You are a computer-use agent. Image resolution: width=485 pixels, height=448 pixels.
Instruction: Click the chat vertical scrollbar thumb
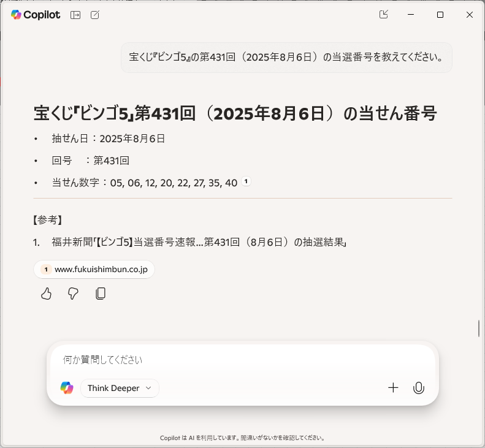click(479, 328)
